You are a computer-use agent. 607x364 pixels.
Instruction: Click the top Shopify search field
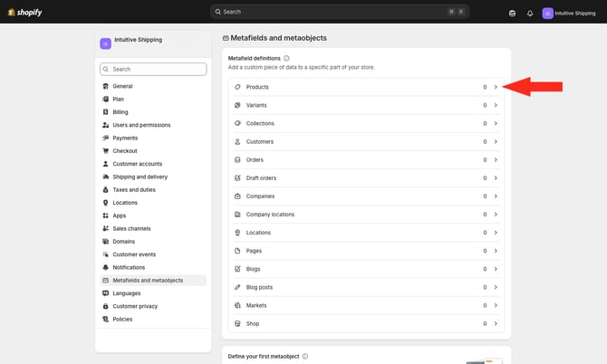coord(340,12)
